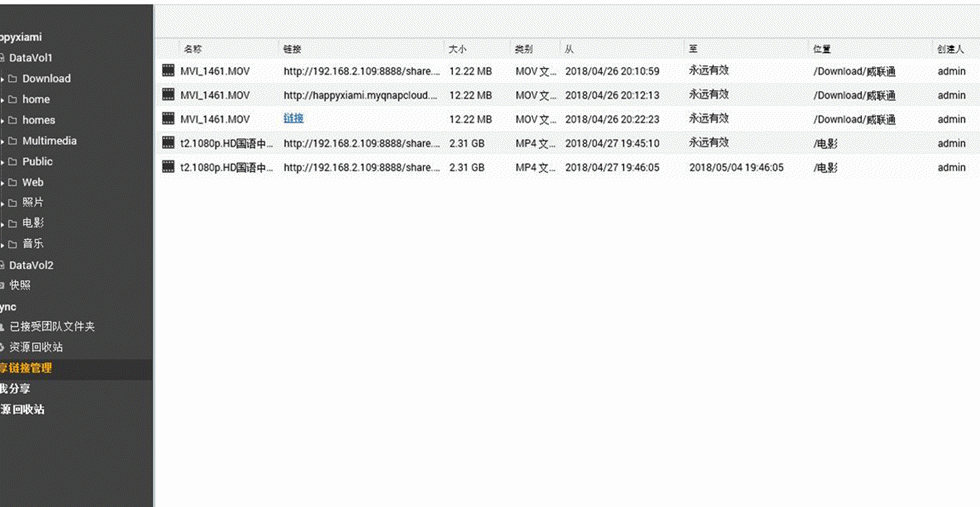Open 资源回收站 under sync section

point(36,347)
